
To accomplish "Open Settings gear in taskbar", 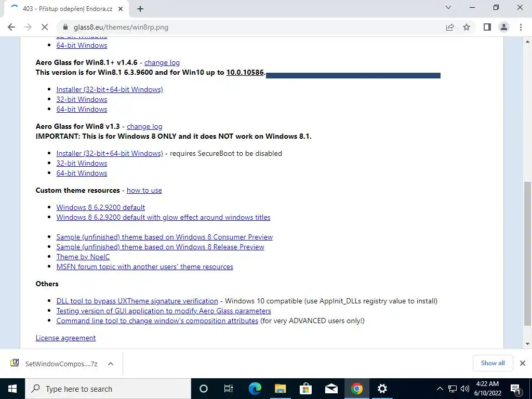I will point(382,389).
